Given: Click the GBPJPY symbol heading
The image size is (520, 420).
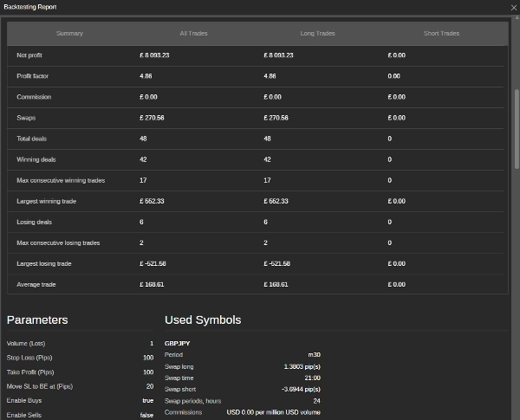Looking at the screenshot, I should [x=179, y=344].
